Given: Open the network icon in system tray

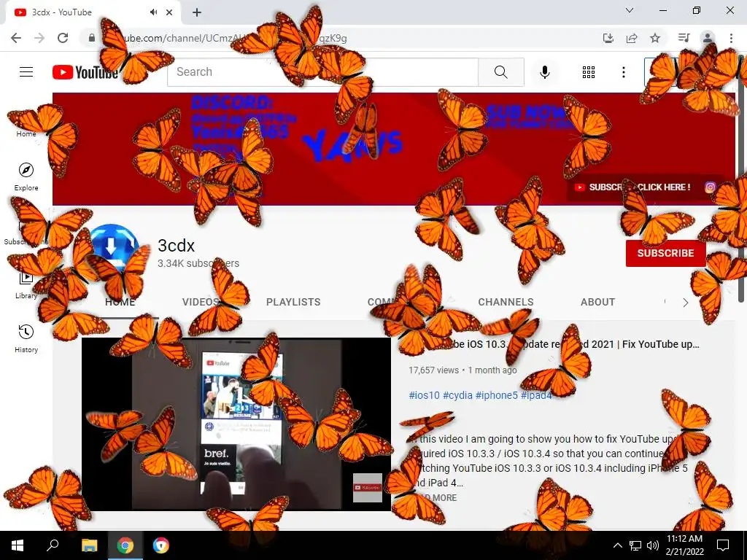Looking at the screenshot, I should pyautogui.click(x=635, y=545).
